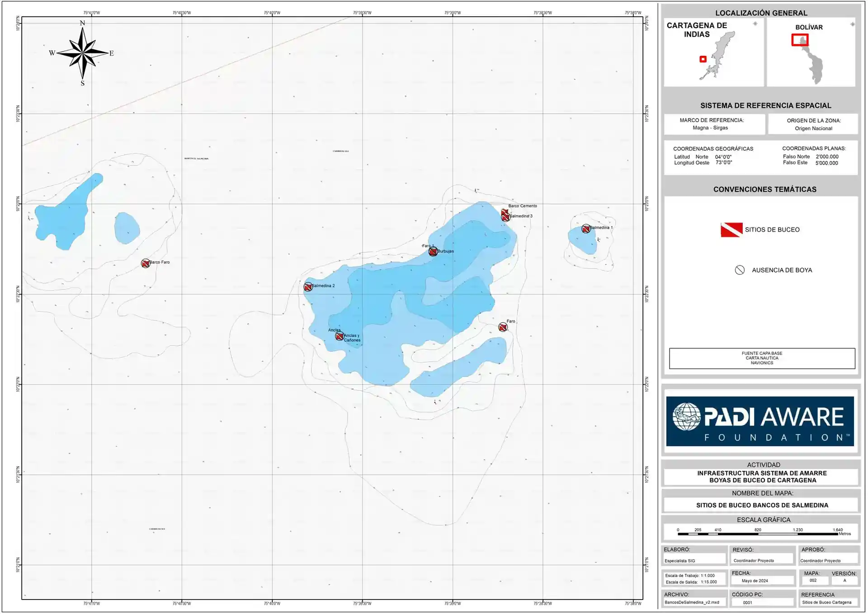Click the map title Sitios de Buceo Bancos de Salmedina
Image resolution: width=868 pixels, height=614 pixels.
tap(762, 505)
